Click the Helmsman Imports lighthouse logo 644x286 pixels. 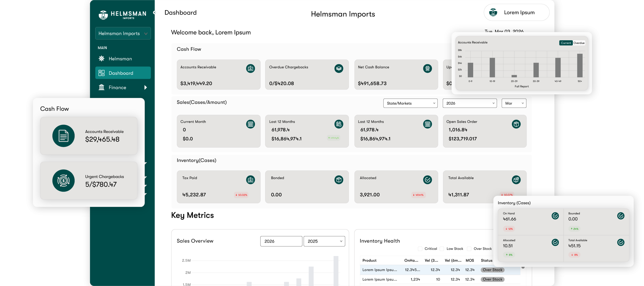[103, 14]
